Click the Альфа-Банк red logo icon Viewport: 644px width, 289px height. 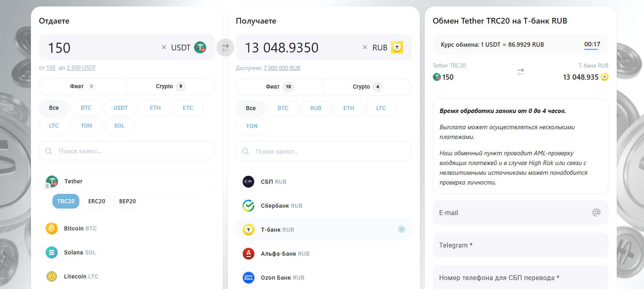click(249, 254)
